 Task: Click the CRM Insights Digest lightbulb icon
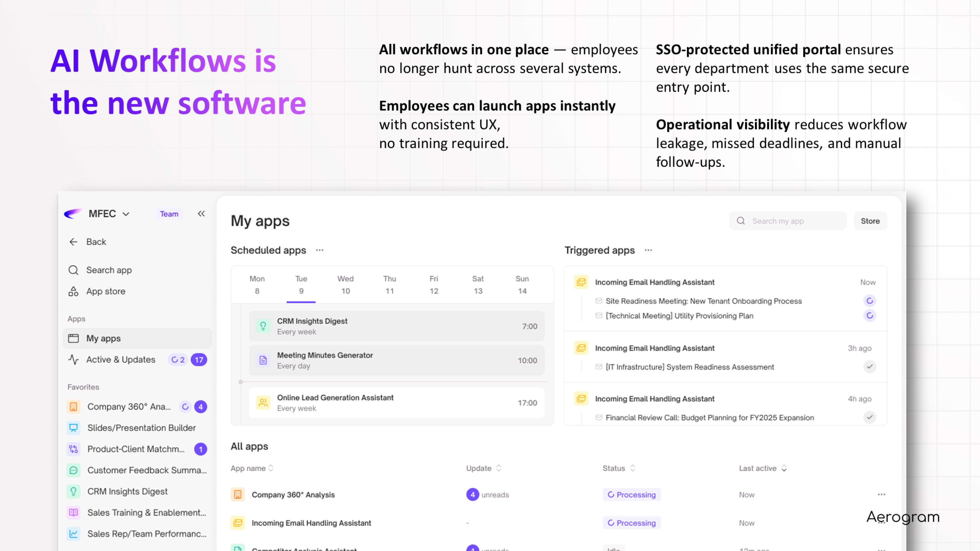[x=263, y=326]
